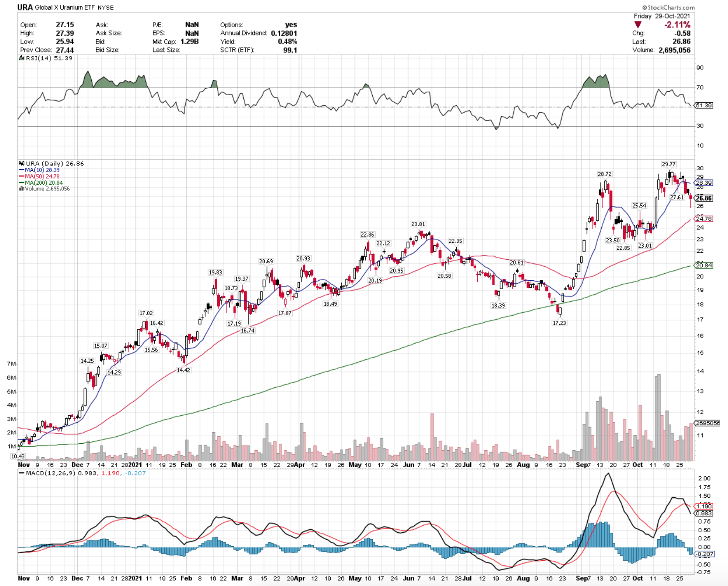Click the Annual Dividend value 0.12801
The width and height of the screenshot is (728, 586).
(x=284, y=33)
